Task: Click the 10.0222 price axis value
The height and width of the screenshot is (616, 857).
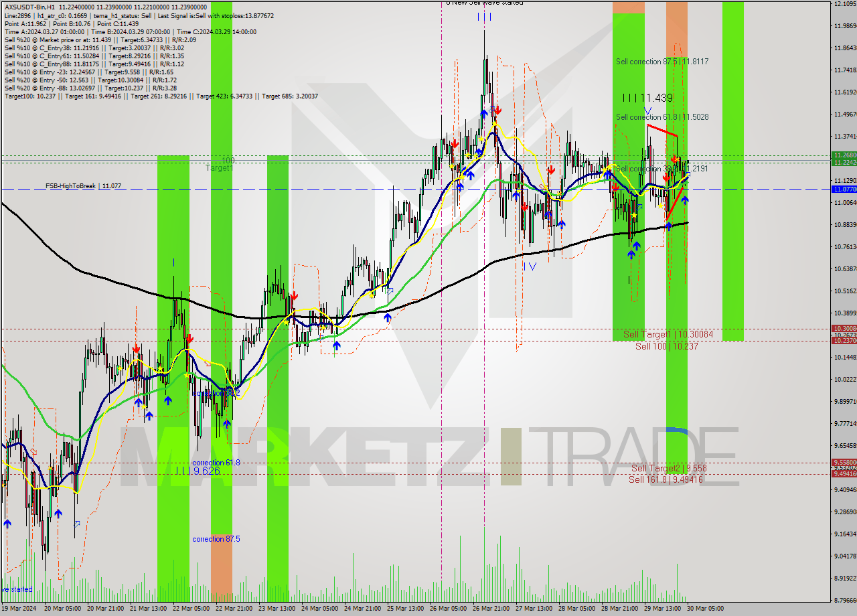Action: (844, 379)
